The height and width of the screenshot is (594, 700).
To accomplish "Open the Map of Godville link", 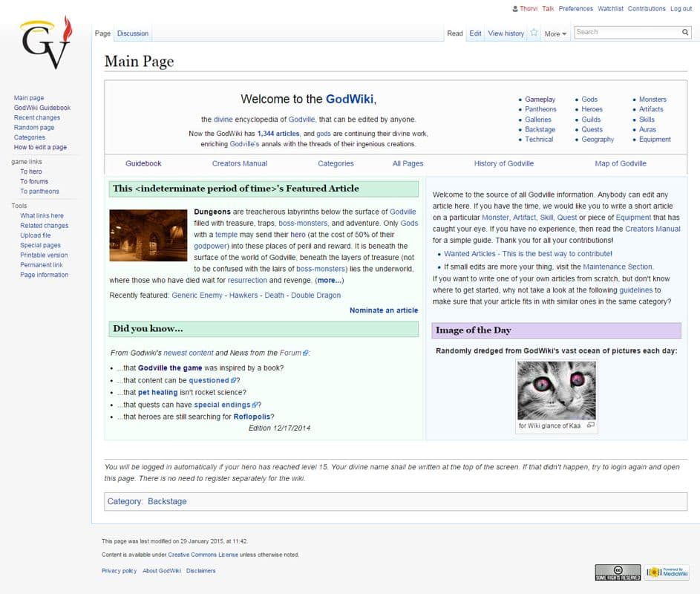I will click(620, 163).
